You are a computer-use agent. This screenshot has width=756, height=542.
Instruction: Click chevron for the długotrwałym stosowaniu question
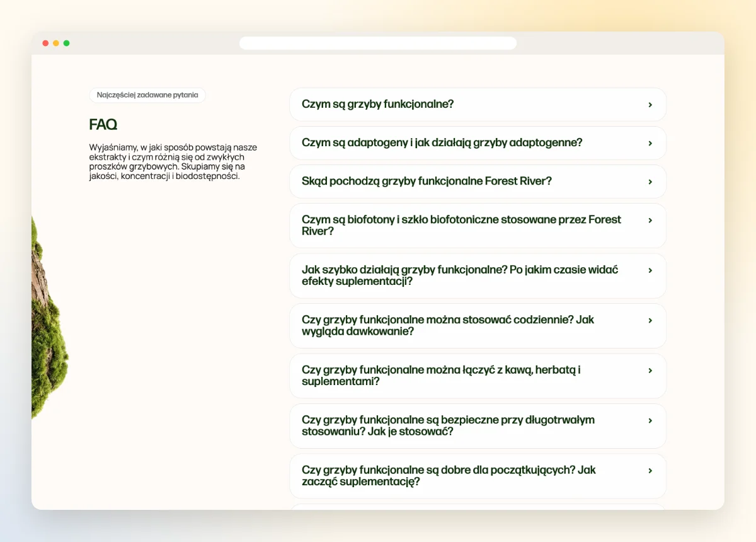coord(650,420)
